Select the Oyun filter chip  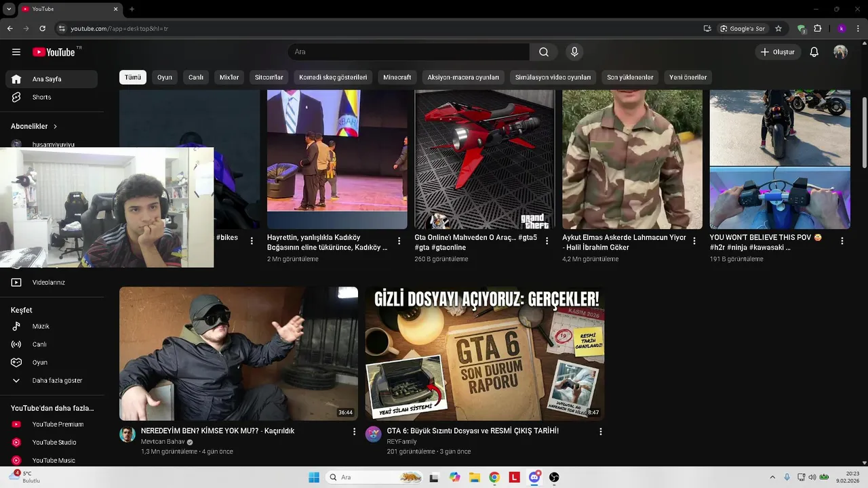click(165, 77)
